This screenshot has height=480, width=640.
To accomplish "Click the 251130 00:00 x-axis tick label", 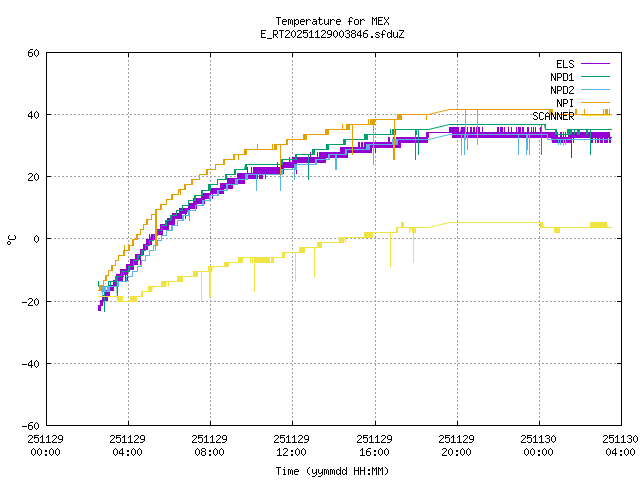I will (538, 445).
